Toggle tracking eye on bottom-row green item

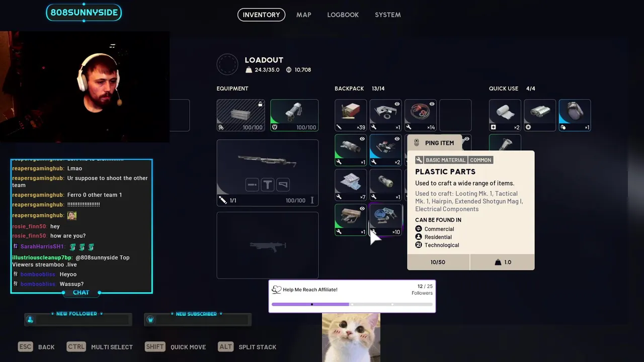(x=362, y=208)
